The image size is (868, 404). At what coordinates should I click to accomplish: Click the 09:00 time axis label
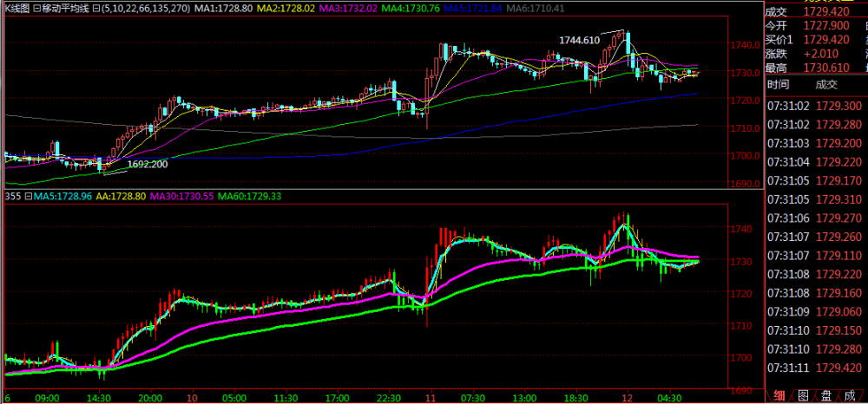pos(47,398)
